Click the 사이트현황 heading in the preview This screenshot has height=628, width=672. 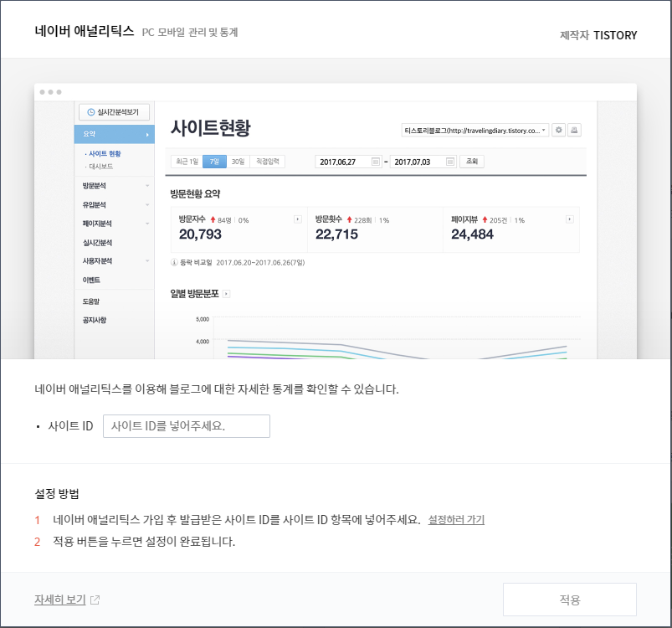click(x=210, y=127)
